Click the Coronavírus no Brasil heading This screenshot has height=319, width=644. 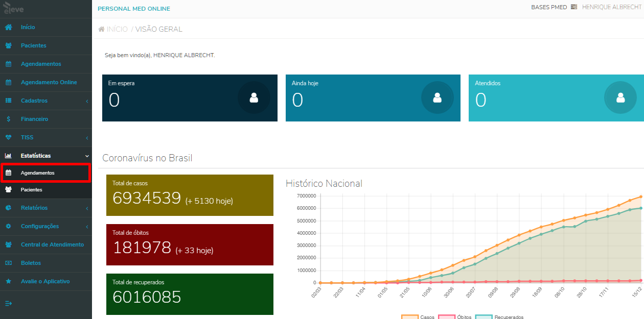(x=147, y=158)
